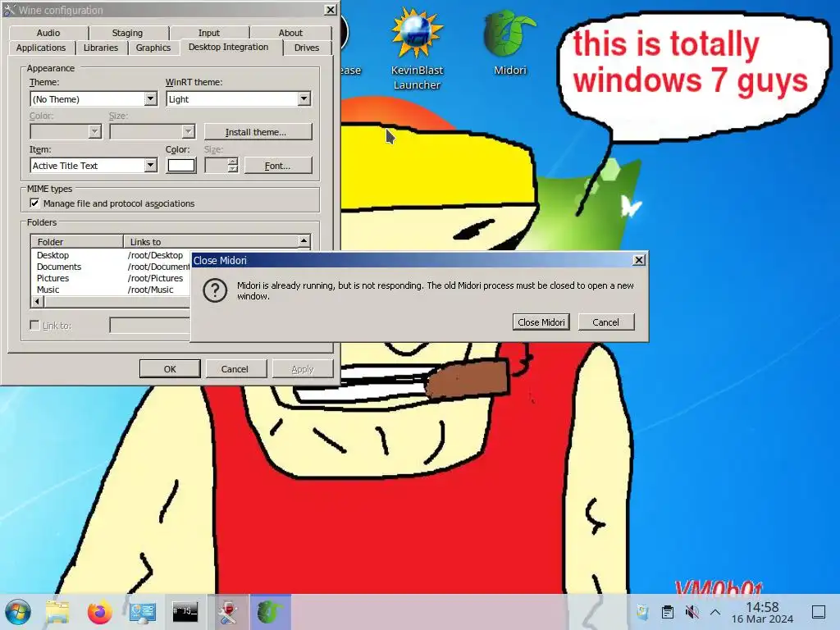Image resolution: width=840 pixels, height=630 pixels.
Task: Open the disabled Color dropdown under Theme
Action: click(66, 131)
